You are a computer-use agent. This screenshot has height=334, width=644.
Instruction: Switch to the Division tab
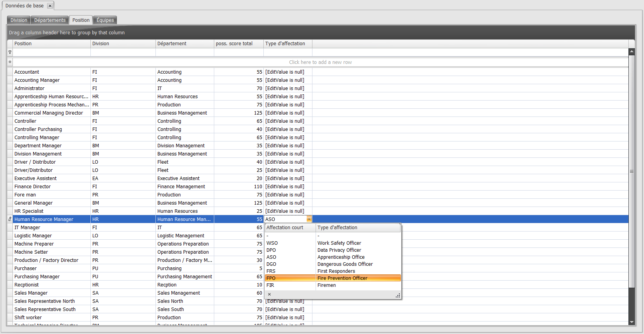pyautogui.click(x=19, y=20)
